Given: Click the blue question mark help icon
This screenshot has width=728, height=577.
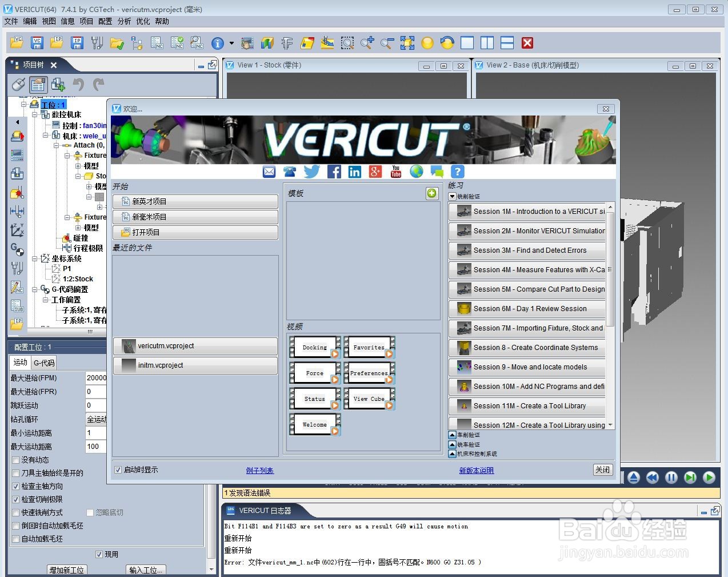Looking at the screenshot, I should (x=458, y=172).
